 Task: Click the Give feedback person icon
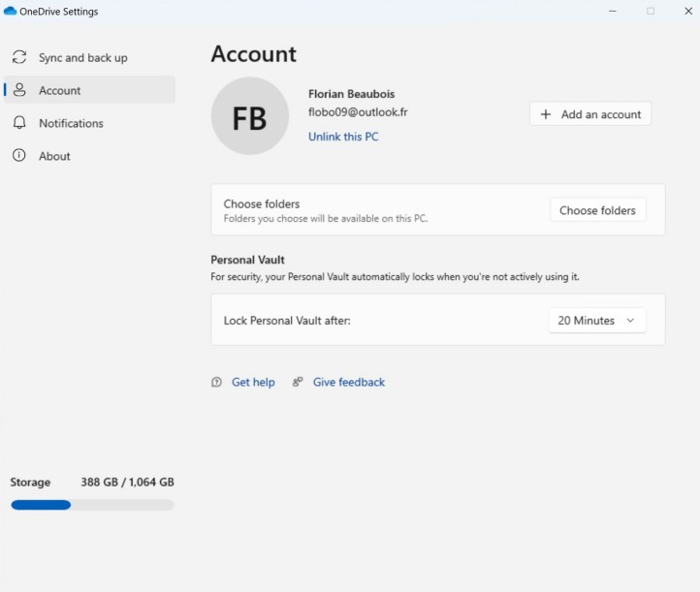point(298,382)
